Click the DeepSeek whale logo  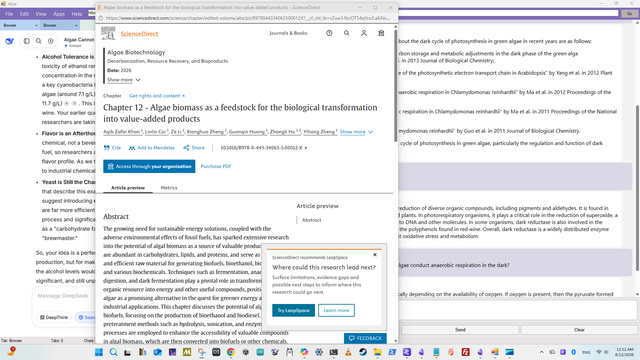pyautogui.click(x=10, y=41)
